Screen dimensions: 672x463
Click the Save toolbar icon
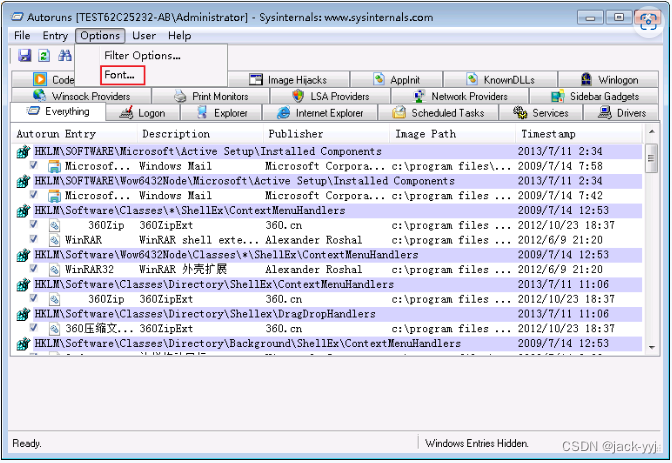click(24, 55)
